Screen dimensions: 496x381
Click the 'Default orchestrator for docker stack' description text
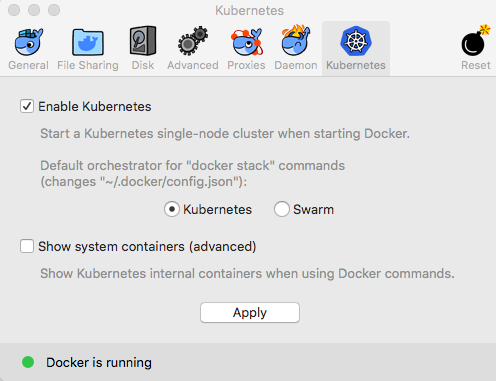193,174
